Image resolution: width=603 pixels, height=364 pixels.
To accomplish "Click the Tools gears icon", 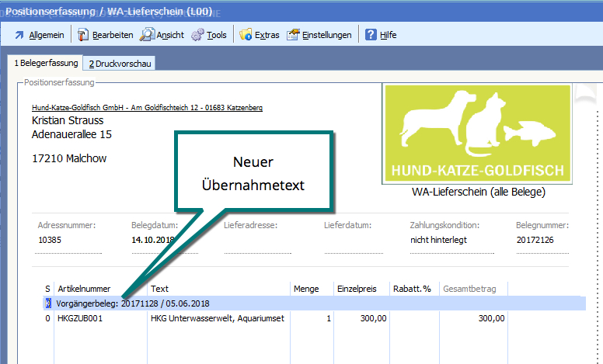I will [197, 35].
